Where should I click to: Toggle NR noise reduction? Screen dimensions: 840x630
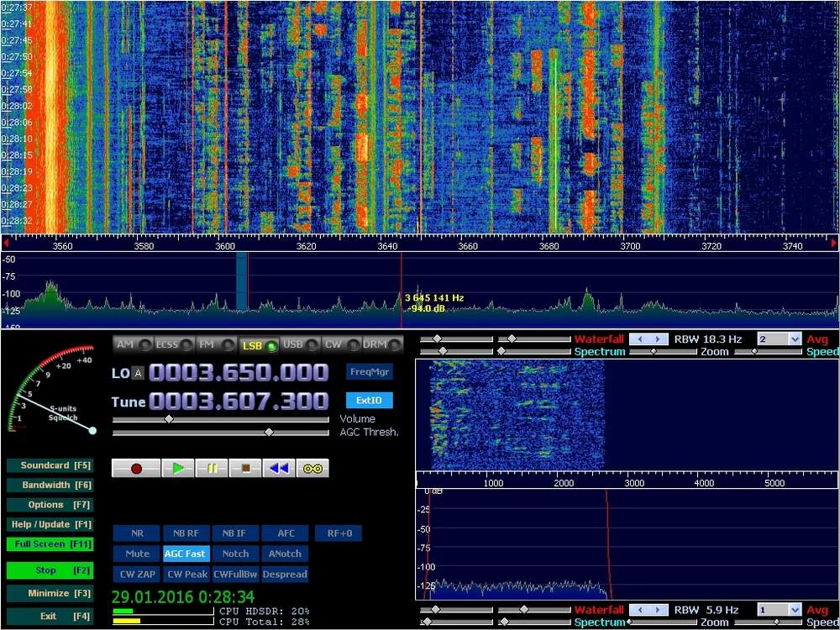click(137, 533)
